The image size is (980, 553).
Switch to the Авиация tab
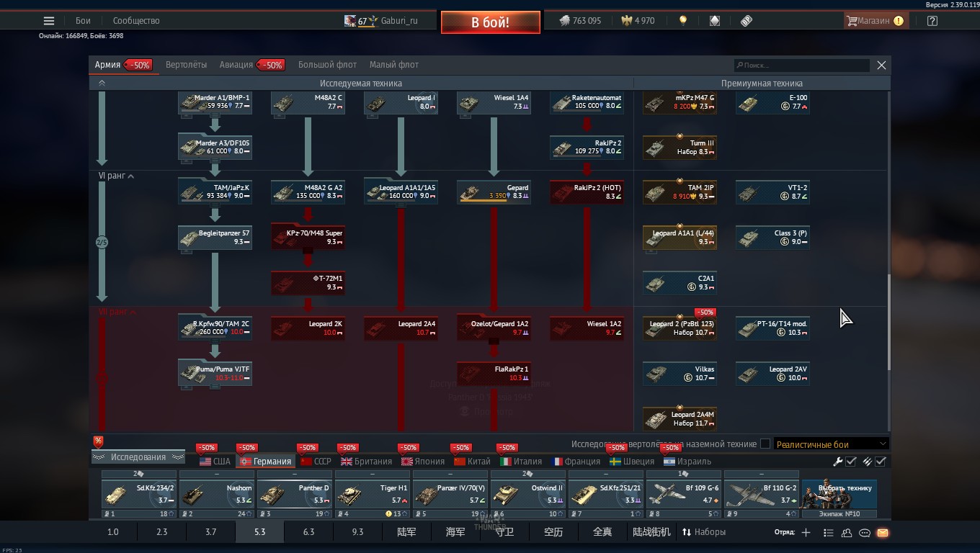pos(236,65)
